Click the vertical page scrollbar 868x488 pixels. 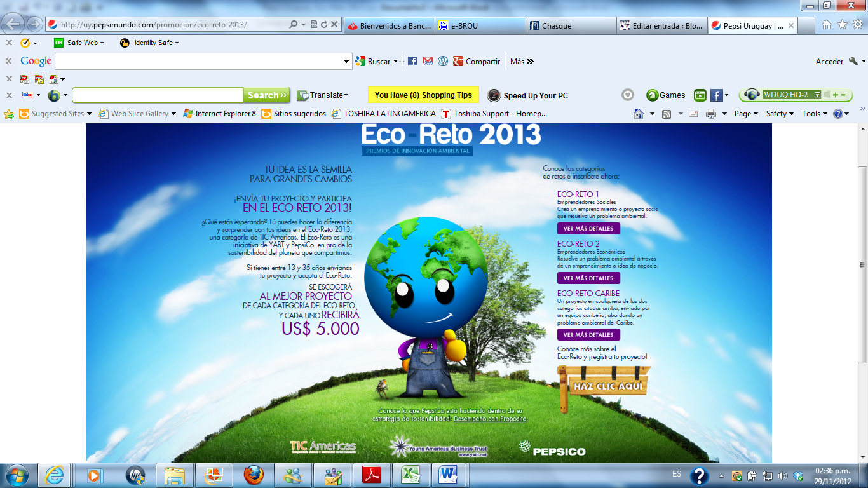click(x=862, y=265)
